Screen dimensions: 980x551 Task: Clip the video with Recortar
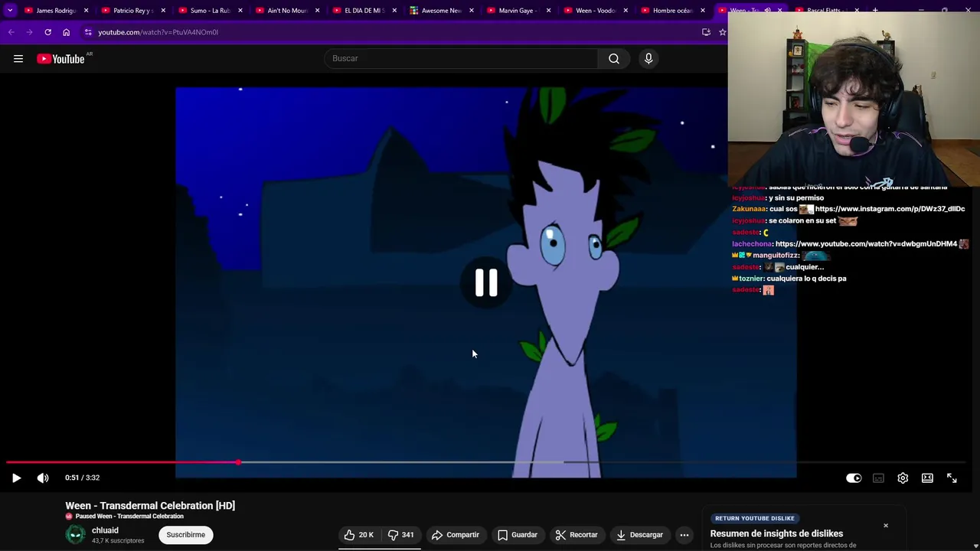577,535
